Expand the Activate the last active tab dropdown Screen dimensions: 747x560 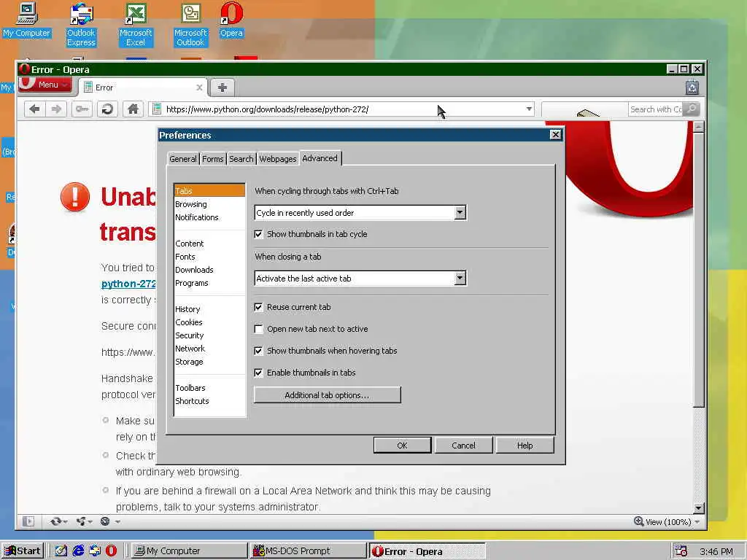[460, 278]
